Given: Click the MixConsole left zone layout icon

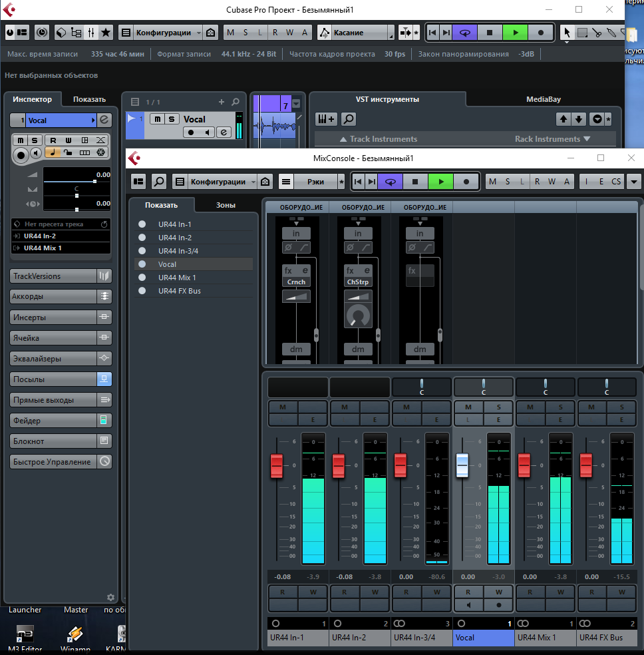Looking at the screenshot, I should click(x=138, y=182).
